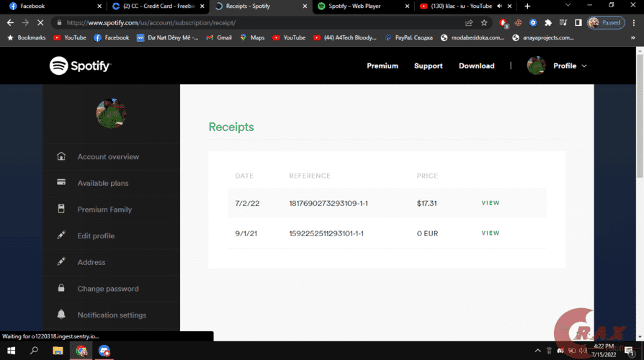644x360 pixels.
Task: Open the Windows Start menu
Action: tap(11, 351)
